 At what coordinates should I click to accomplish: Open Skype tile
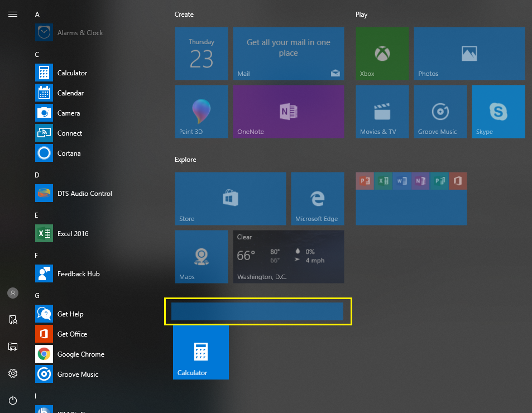498,112
